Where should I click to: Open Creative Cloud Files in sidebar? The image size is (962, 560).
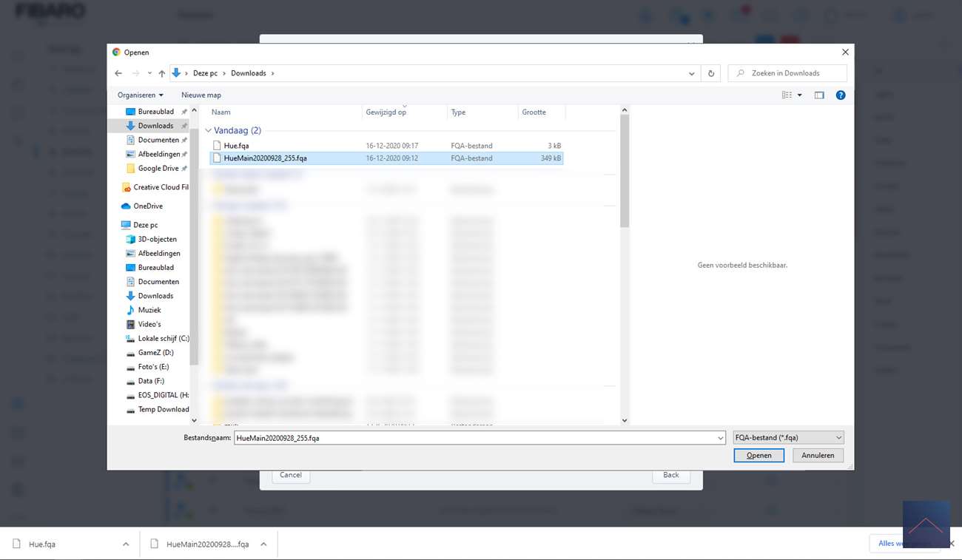160,187
